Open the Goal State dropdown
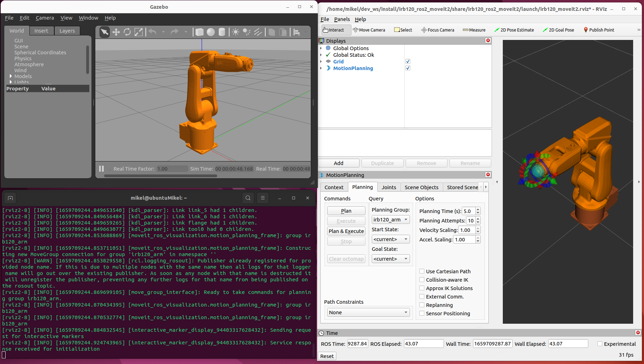The image size is (644, 364). [390, 259]
